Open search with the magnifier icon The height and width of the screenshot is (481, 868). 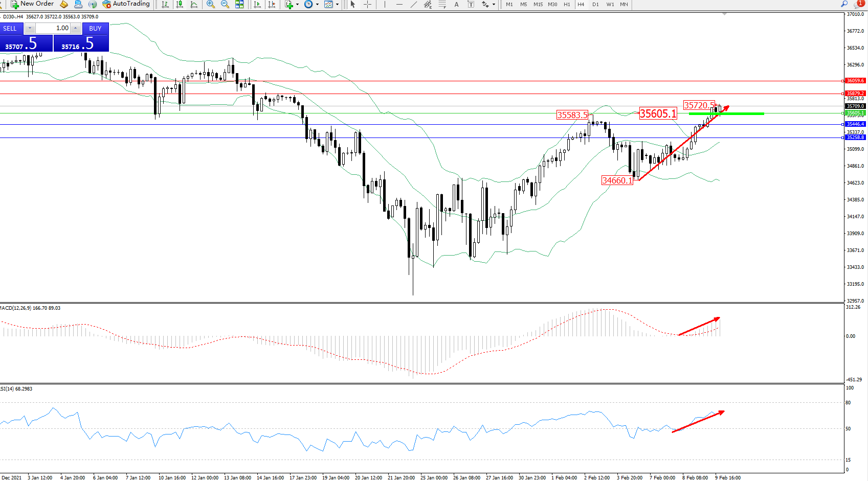(844, 4)
